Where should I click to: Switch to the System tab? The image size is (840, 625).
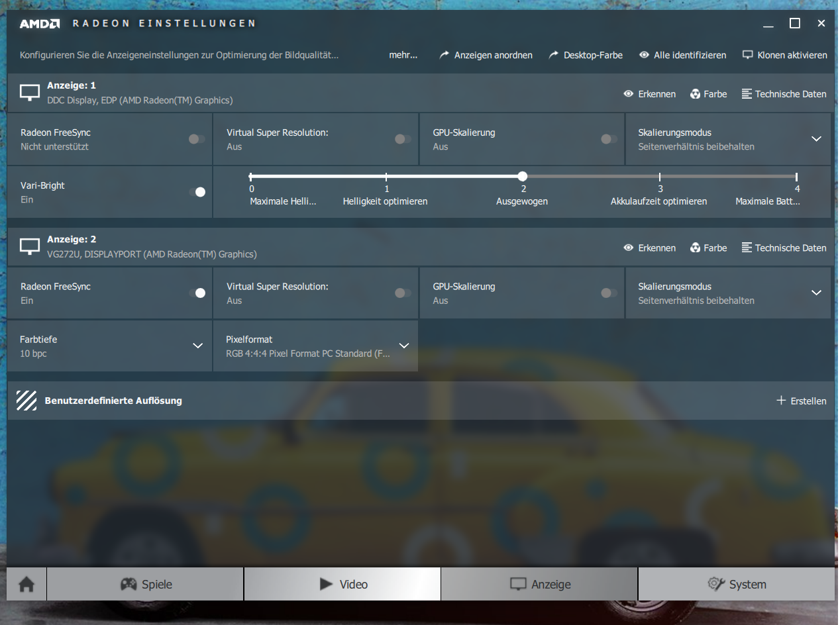(x=737, y=584)
